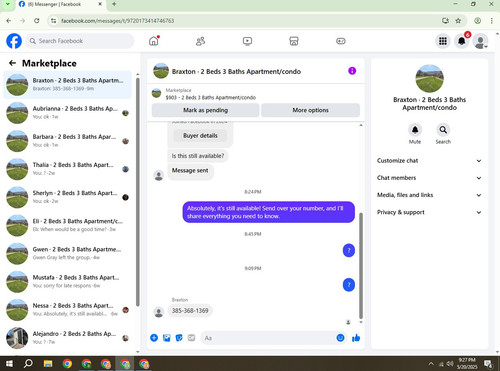Open Buyer details button
This screenshot has height=371, width=500.
tap(200, 136)
